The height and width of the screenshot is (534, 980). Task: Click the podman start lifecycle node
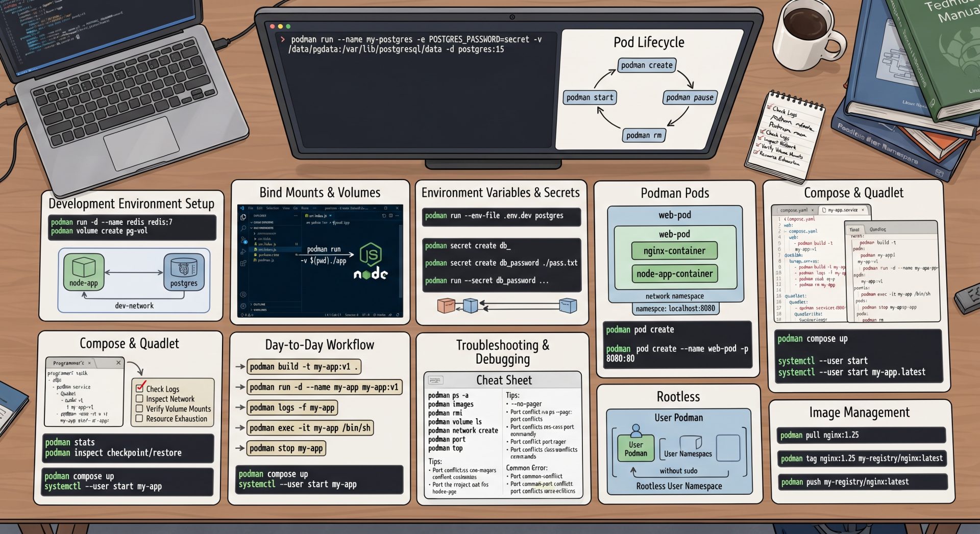click(x=590, y=97)
